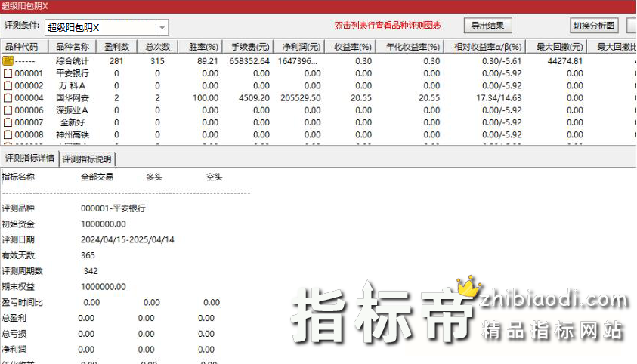This screenshot has width=637, height=364.
Task: Click the document icon beside 000002
Action: click(x=8, y=85)
